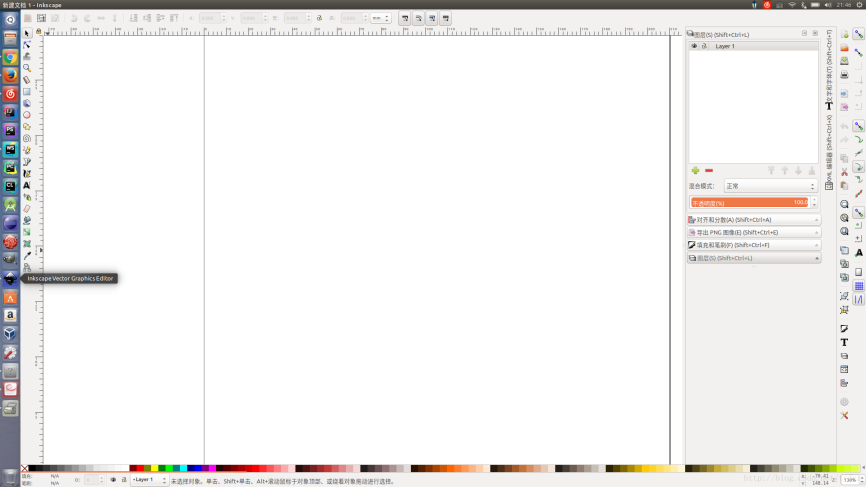This screenshot has height=487, width=866.
Task: Click the scissors Cut icon
Action: tap(844, 172)
